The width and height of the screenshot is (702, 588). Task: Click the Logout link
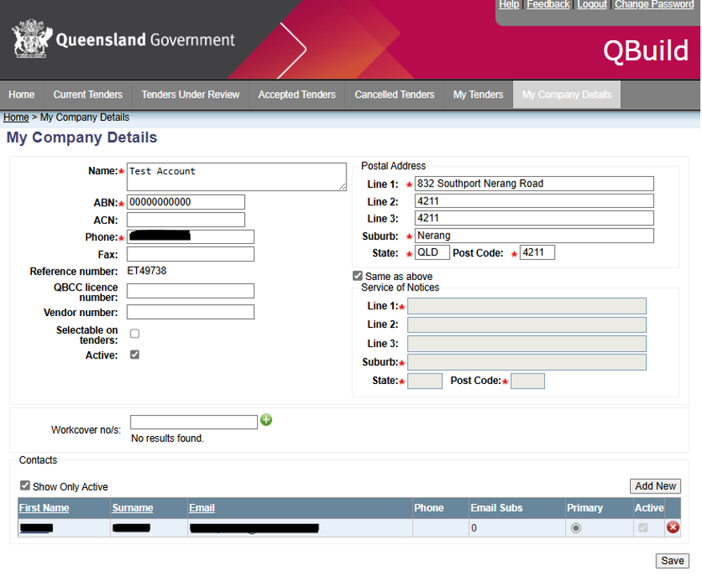(x=592, y=5)
